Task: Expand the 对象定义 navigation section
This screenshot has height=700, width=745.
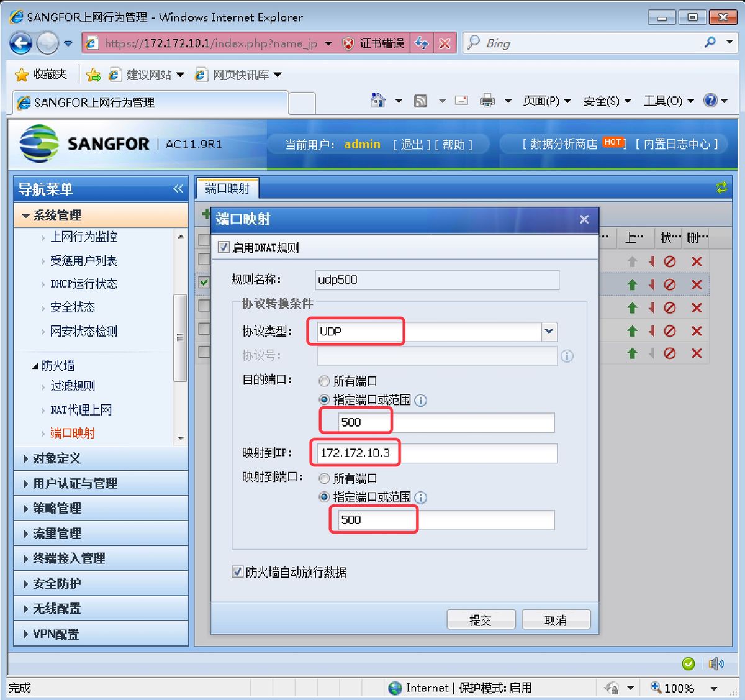Action: 56,458
